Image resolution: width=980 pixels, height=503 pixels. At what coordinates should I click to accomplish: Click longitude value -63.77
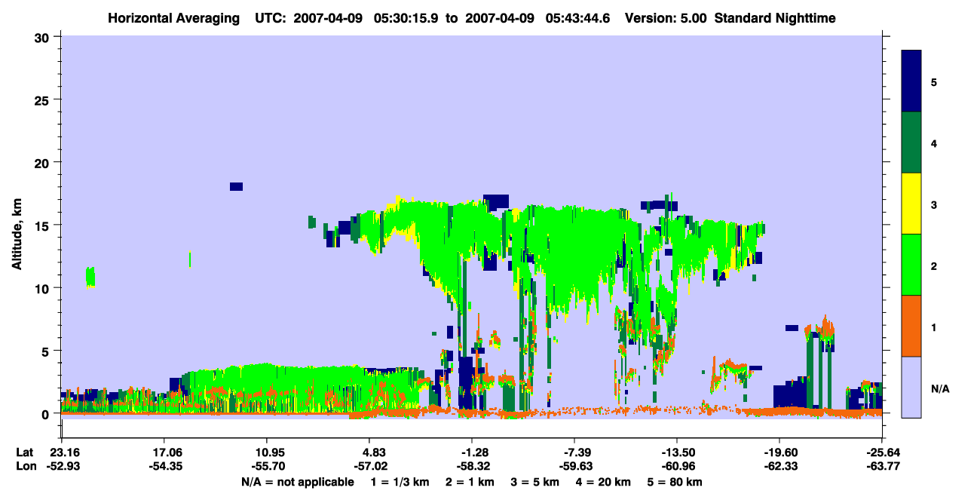point(882,466)
